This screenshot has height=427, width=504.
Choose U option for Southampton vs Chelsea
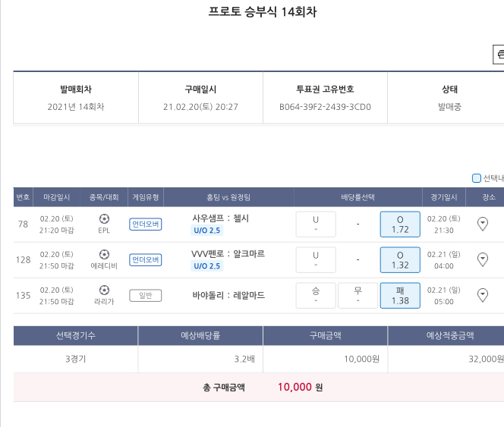click(316, 224)
